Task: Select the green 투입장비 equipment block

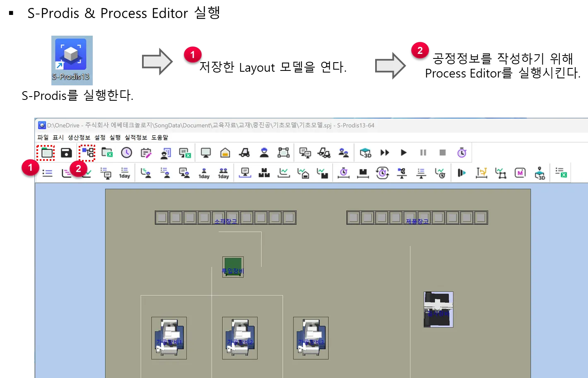Action: tap(233, 266)
